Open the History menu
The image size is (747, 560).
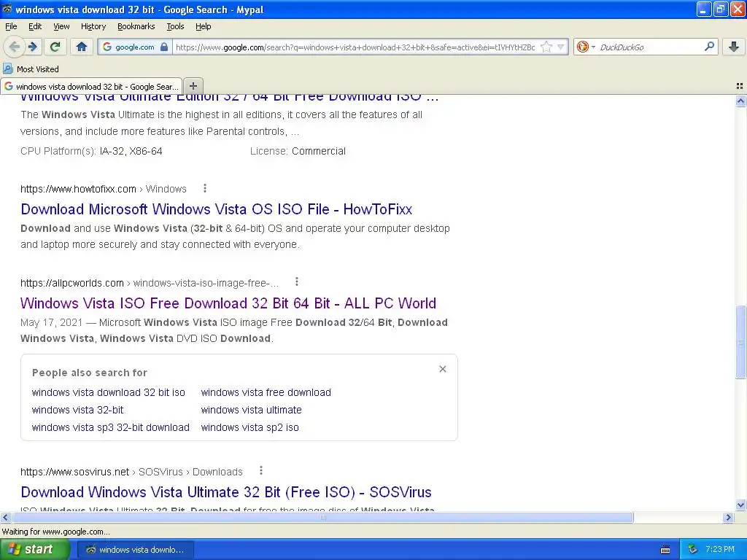(x=93, y=26)
